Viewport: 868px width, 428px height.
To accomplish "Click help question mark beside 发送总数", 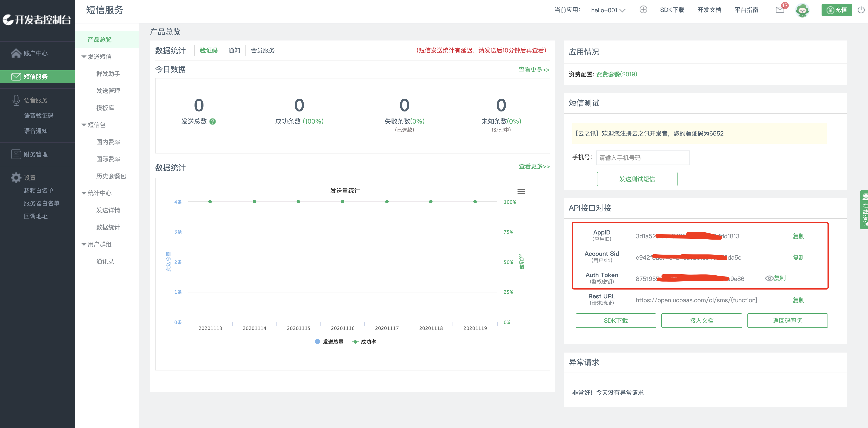I will click(x=213, y=122).
